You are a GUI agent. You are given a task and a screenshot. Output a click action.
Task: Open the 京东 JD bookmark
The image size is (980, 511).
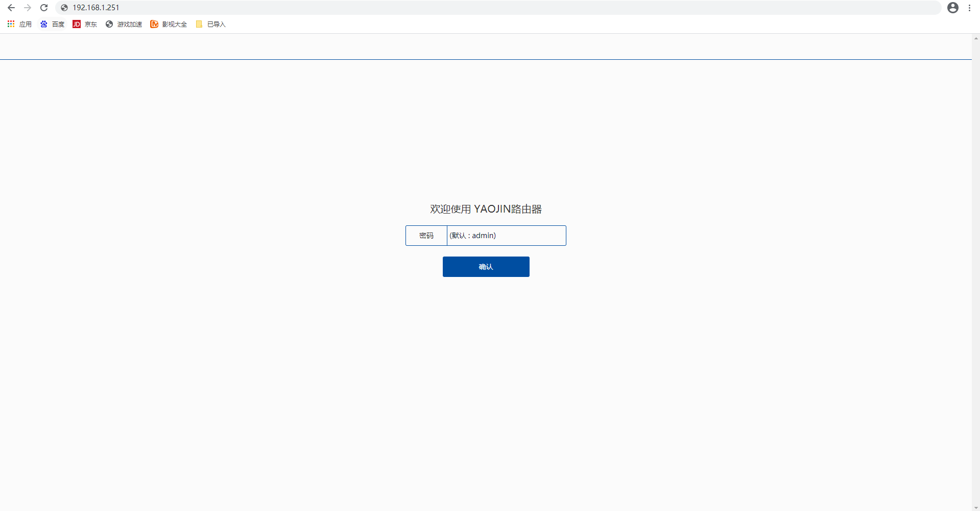point(85,24)
